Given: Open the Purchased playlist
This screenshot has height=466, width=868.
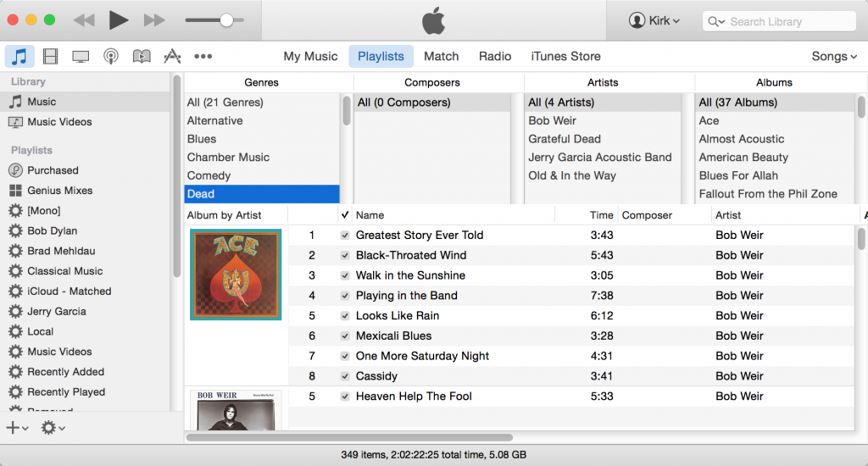Looking at the screenshot, I should click(x=86, y=170).
